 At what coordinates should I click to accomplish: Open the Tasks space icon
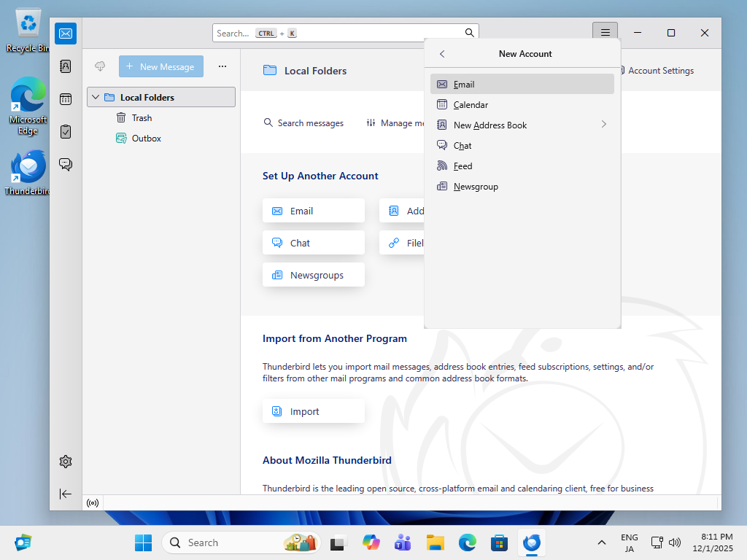tap(66, 132)
